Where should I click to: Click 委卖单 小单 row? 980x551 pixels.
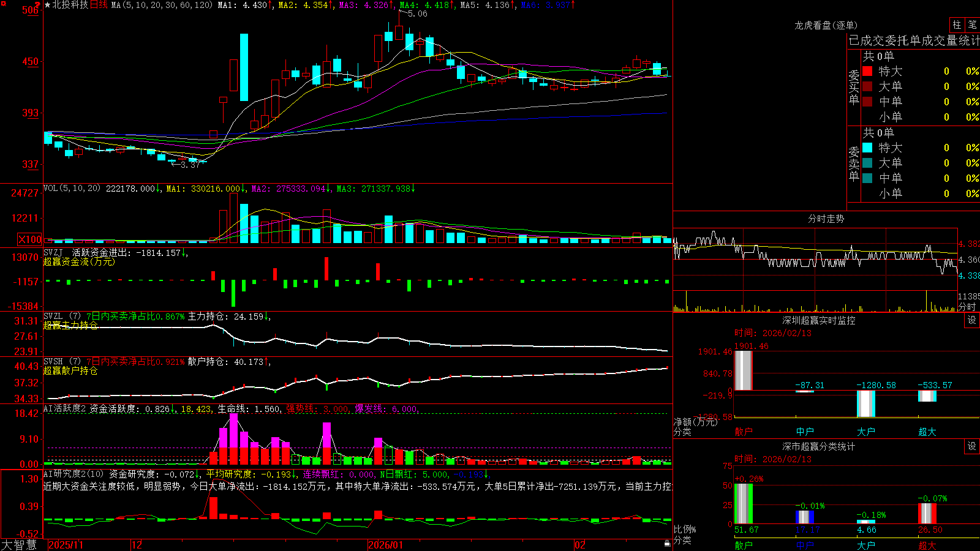pos(921,193)
